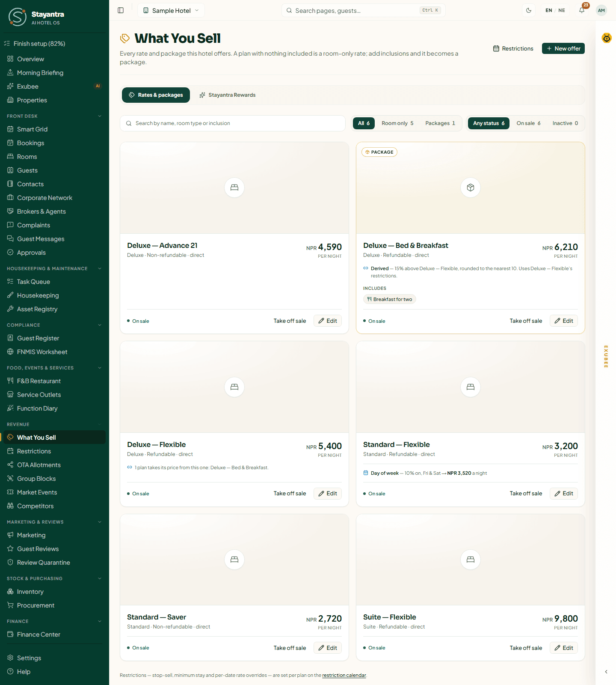
Task: Open AM user avatar menu
Action: (x=601, y=10)
